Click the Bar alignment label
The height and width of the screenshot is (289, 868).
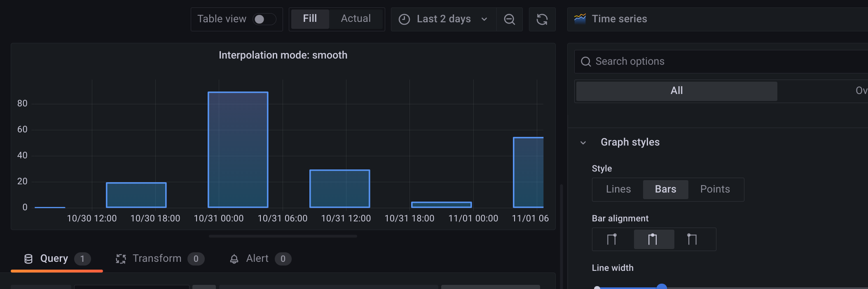620,219
